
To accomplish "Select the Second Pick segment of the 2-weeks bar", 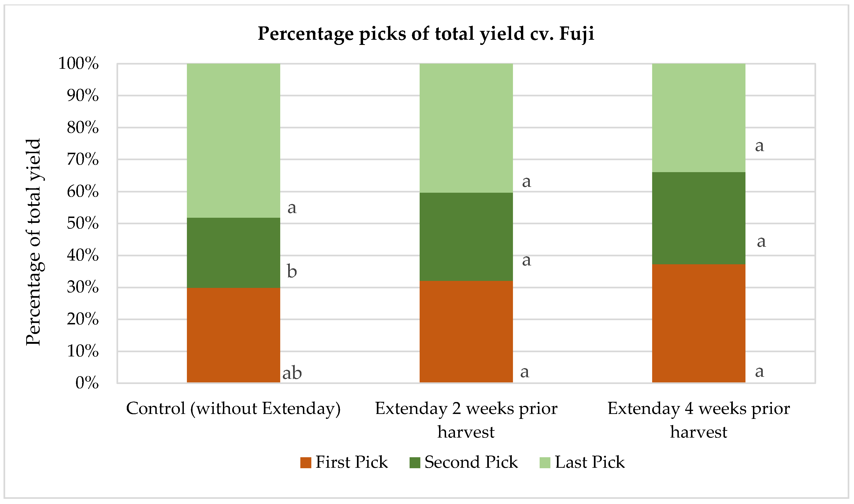I will coord(466,237).
